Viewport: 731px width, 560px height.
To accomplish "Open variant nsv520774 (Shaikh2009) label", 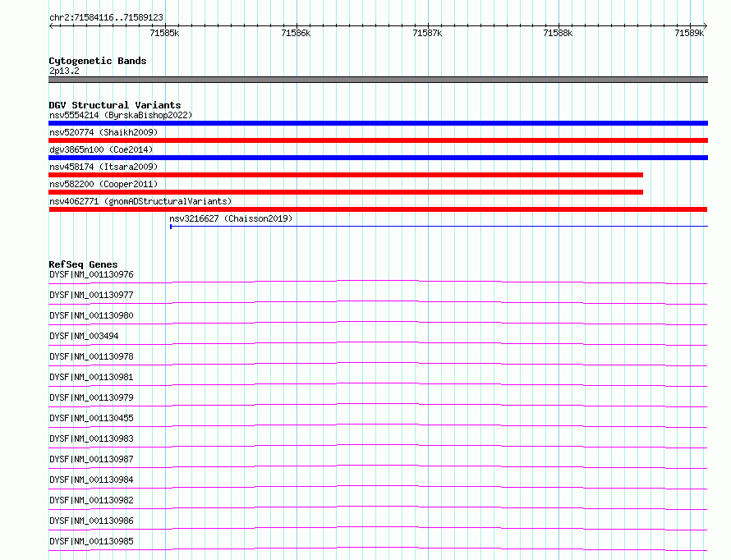I will 103,132.
